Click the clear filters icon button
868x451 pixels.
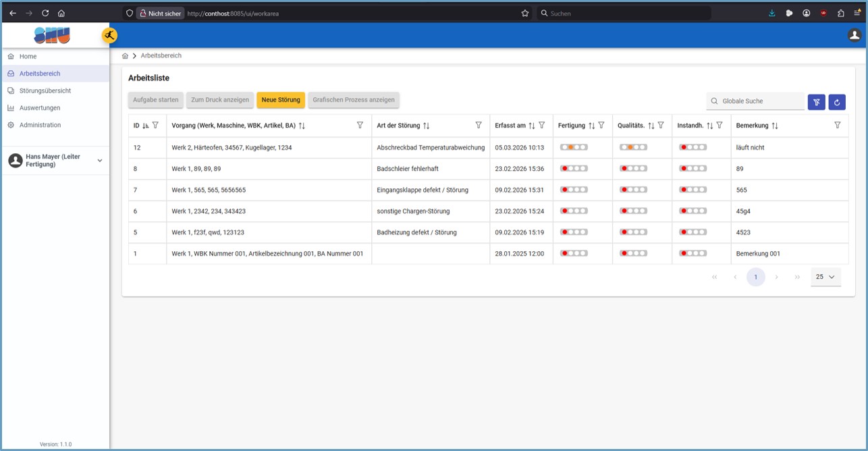816,102
